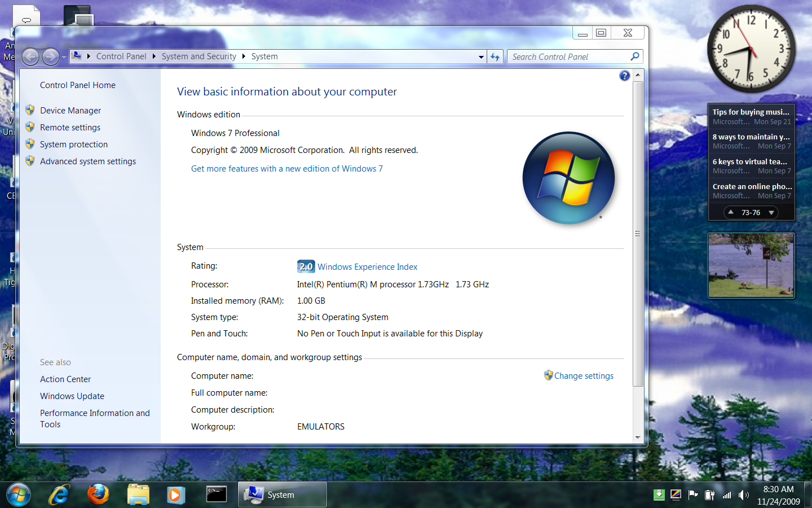
Task: Open Device Manager
Action: click(x=70, y=111)
